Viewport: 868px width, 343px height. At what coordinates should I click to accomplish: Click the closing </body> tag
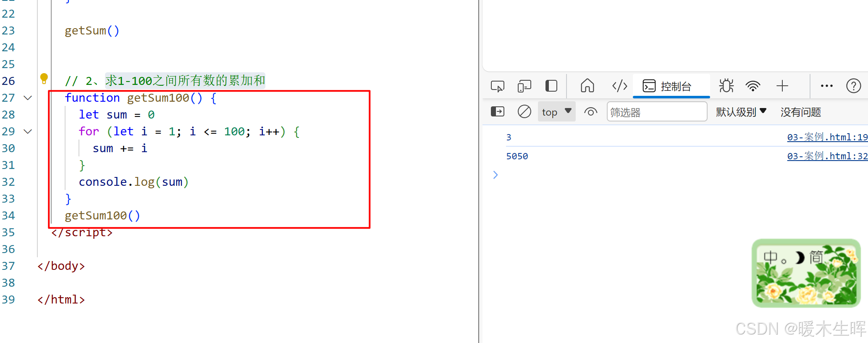pyautogui.click(x=61, y=266)
